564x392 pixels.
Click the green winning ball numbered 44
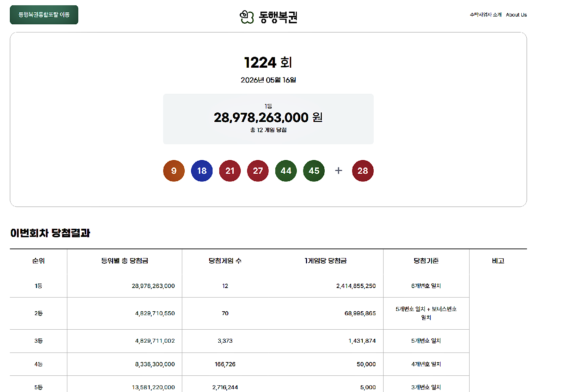point(286,171)
